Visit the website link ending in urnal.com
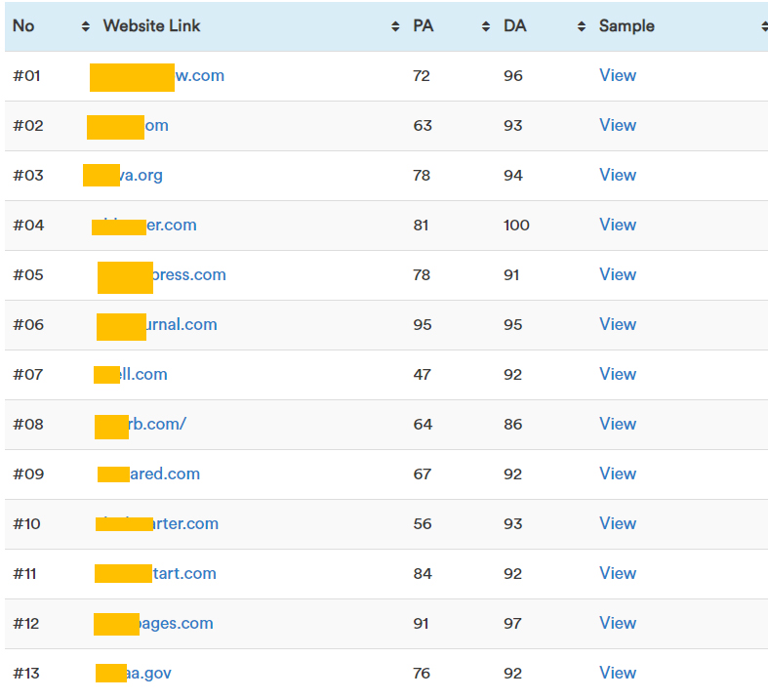Screen dimensions: 768x700 point(182,324)
